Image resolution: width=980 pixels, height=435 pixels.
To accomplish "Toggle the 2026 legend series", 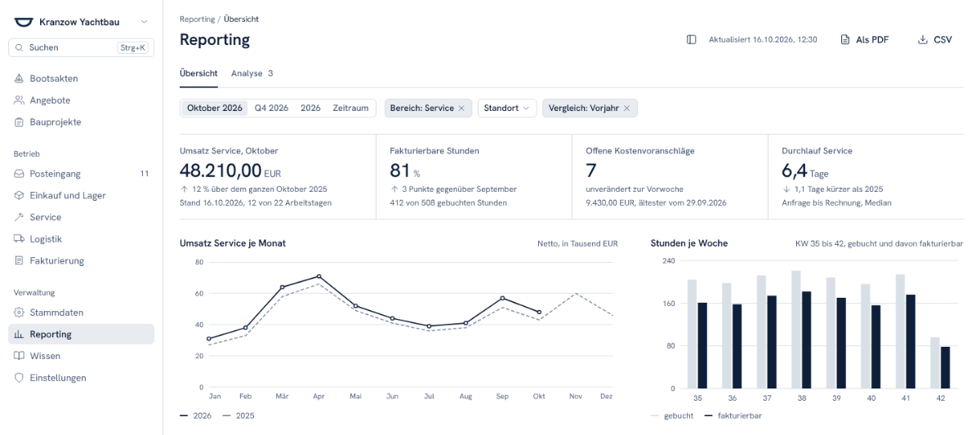I will [x=195, y=415].
